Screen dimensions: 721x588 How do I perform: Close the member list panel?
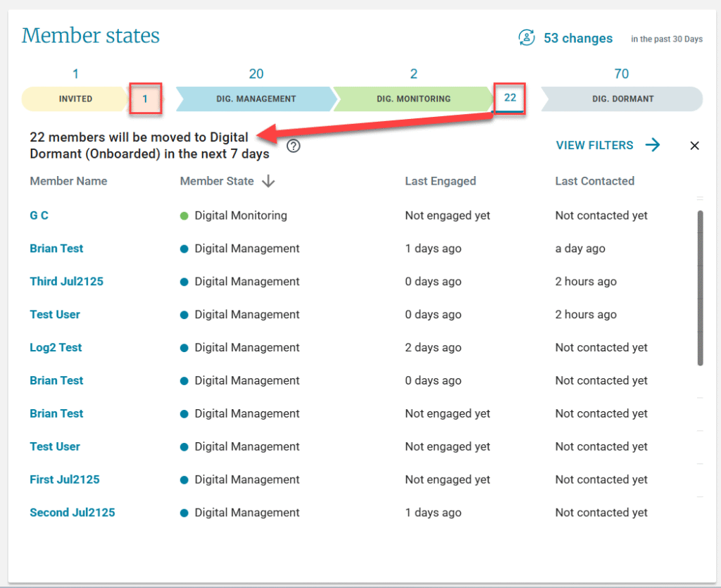coord(694,146)
